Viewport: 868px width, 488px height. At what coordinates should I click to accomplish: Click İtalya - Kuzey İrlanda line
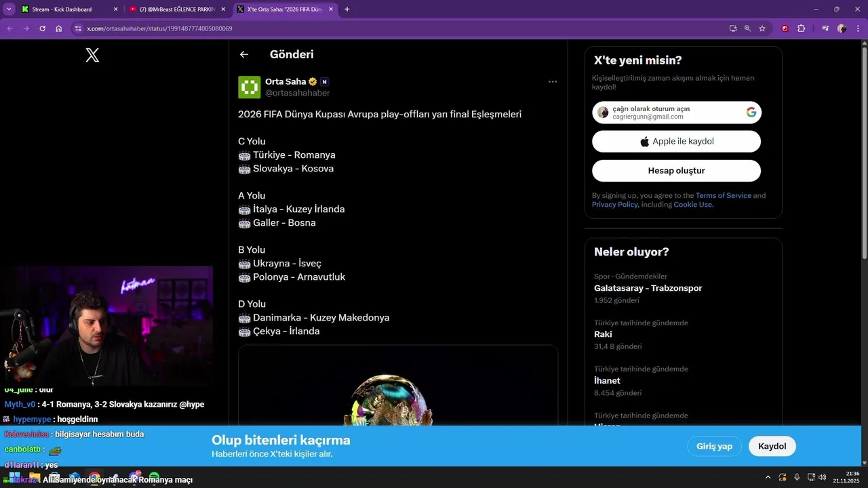point(292,209)
